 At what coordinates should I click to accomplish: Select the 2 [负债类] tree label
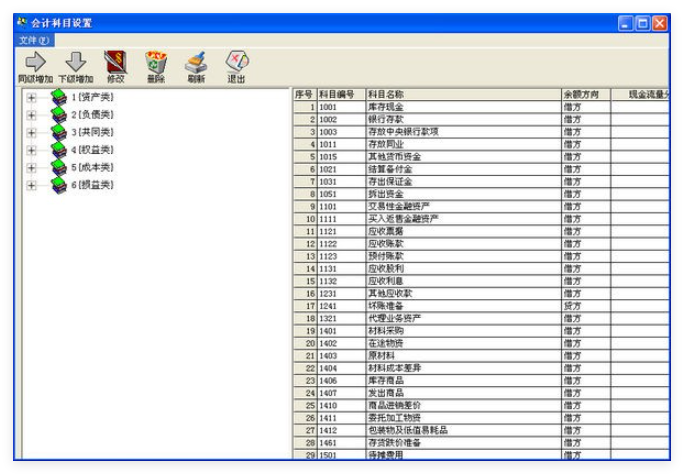[92, 115]
